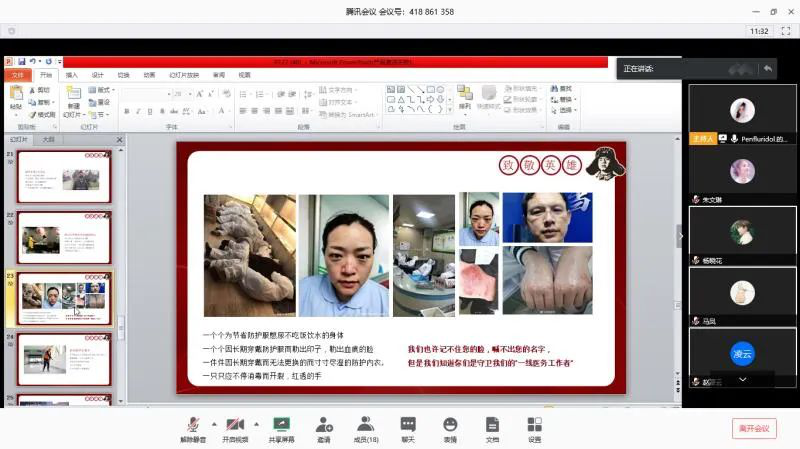Select host Penfluridol participant tile
Screen dimensions: 800x449
click(x=742, y=115)
